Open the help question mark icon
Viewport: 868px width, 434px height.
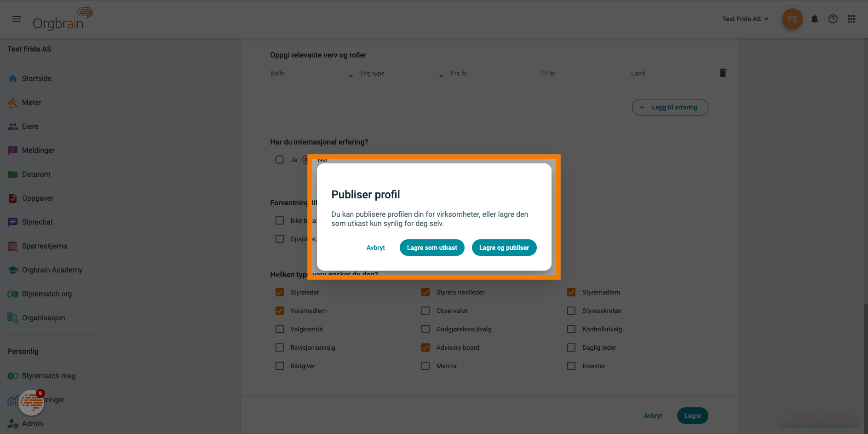833,19
